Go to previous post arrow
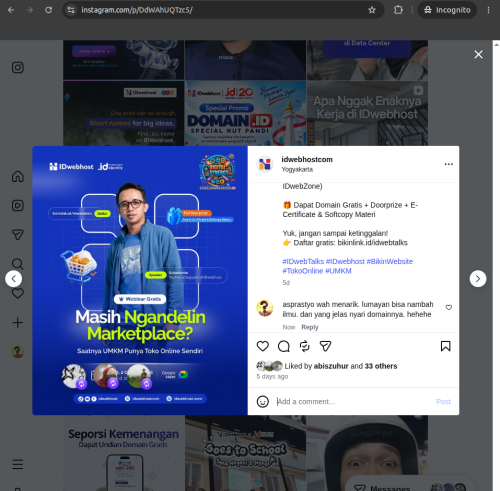 pyautogui.click(x=14, y=279)
